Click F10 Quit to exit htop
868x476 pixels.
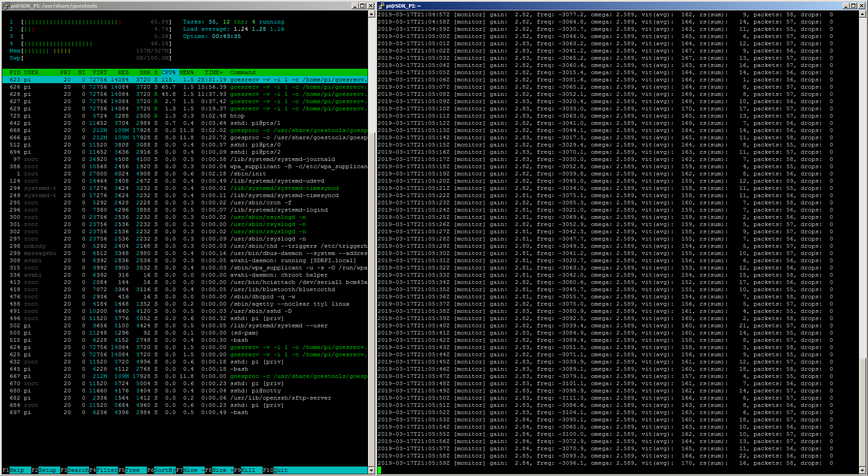[280, 470]
